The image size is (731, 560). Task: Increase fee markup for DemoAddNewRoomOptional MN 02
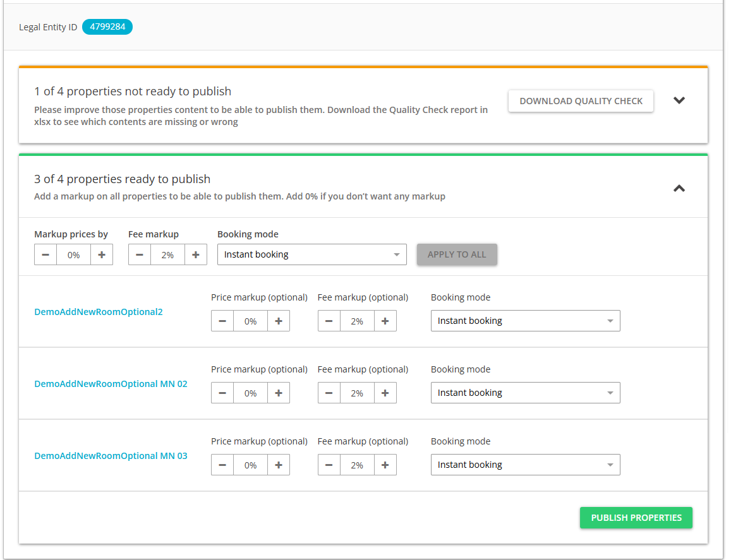[x=385, y=393]
